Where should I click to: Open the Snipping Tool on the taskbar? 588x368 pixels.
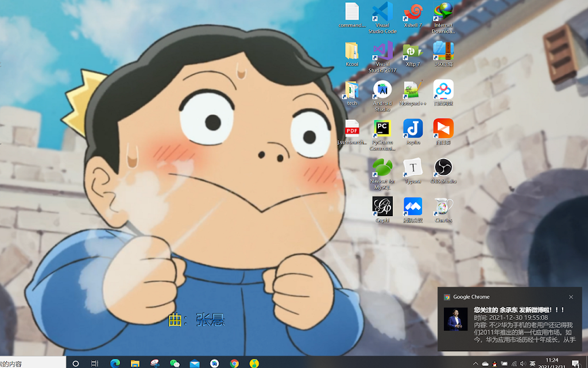(154, 363)
